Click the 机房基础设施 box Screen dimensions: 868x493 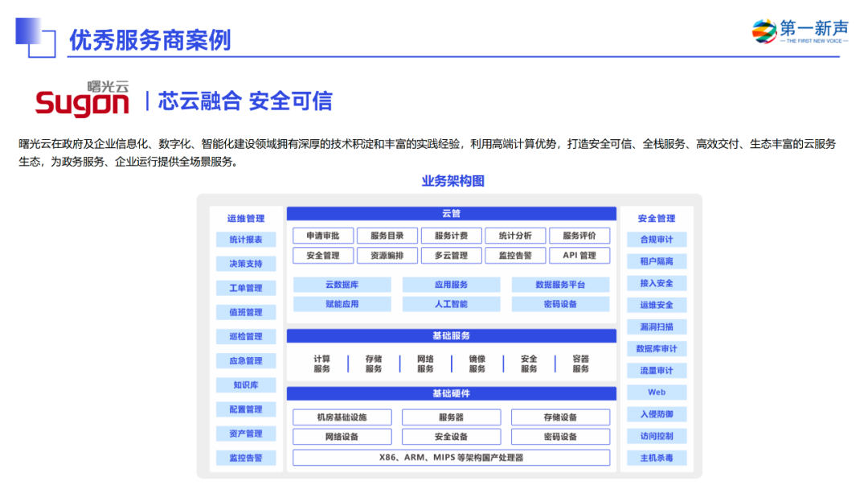coord(342,417)
